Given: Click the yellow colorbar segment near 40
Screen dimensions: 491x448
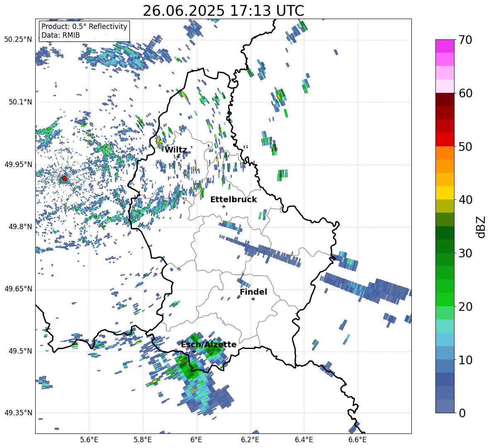Looking at the screenshot, I should coord(445,193).
